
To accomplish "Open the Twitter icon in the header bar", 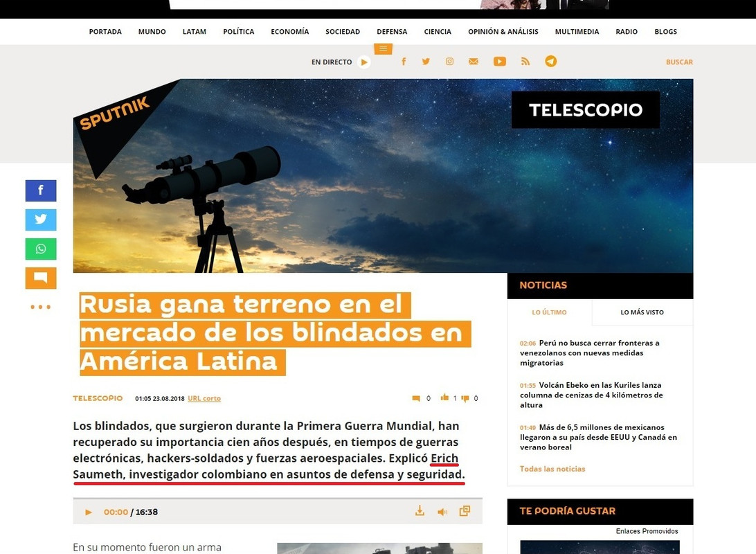I will click(426, 61).
